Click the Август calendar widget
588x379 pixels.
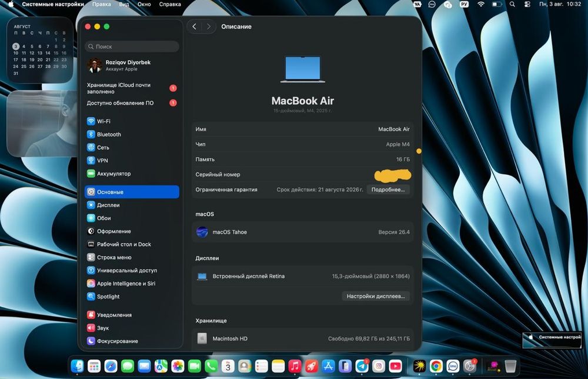[x=40, y=50]
